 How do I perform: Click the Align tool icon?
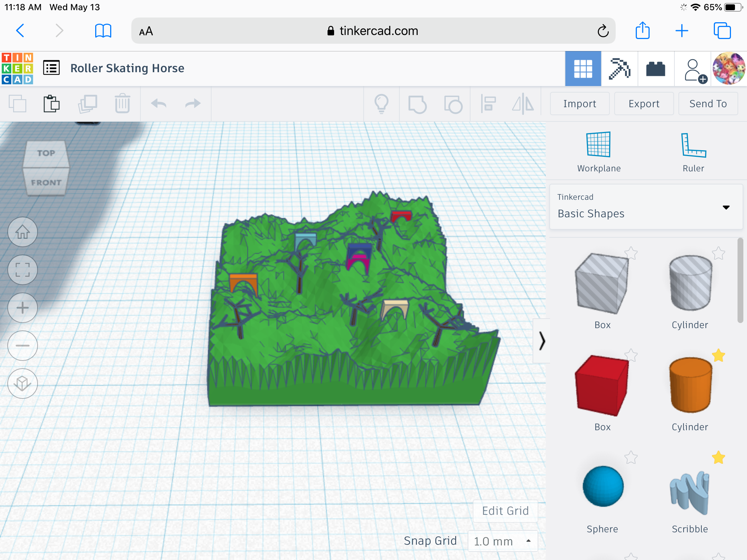[488, 104]
